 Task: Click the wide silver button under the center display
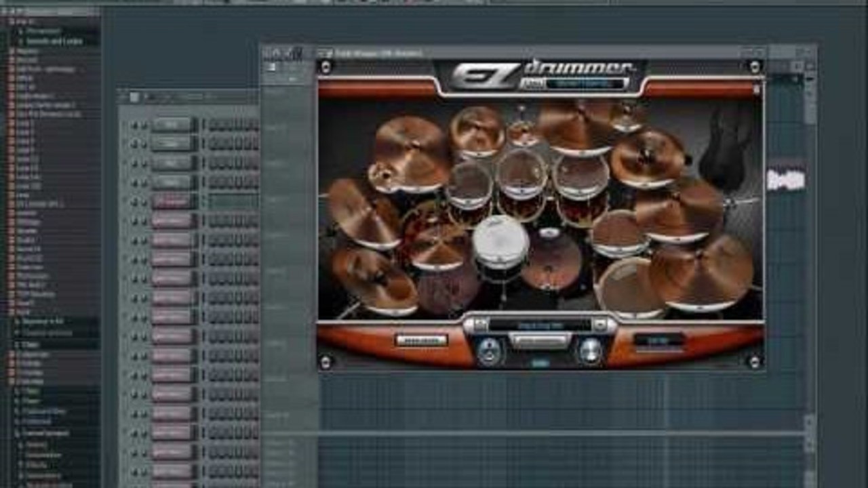click(x=540, y=340)
